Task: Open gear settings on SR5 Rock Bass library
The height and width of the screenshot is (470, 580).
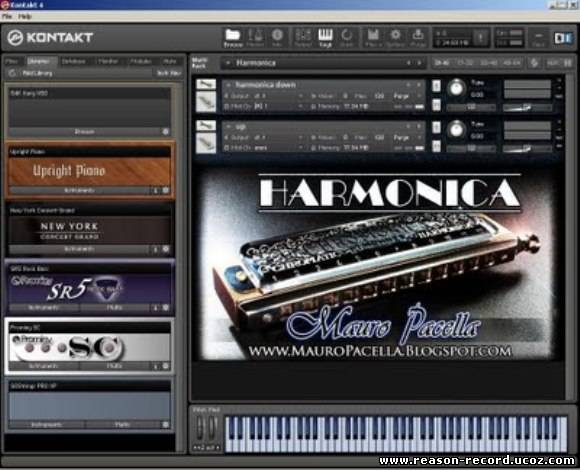Action: [x=166, y=307]
